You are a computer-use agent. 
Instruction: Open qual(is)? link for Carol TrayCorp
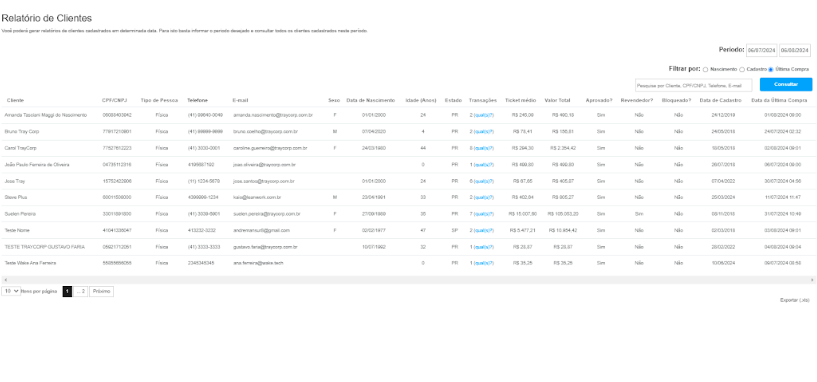pyautogui.click(x=484, y=148)
